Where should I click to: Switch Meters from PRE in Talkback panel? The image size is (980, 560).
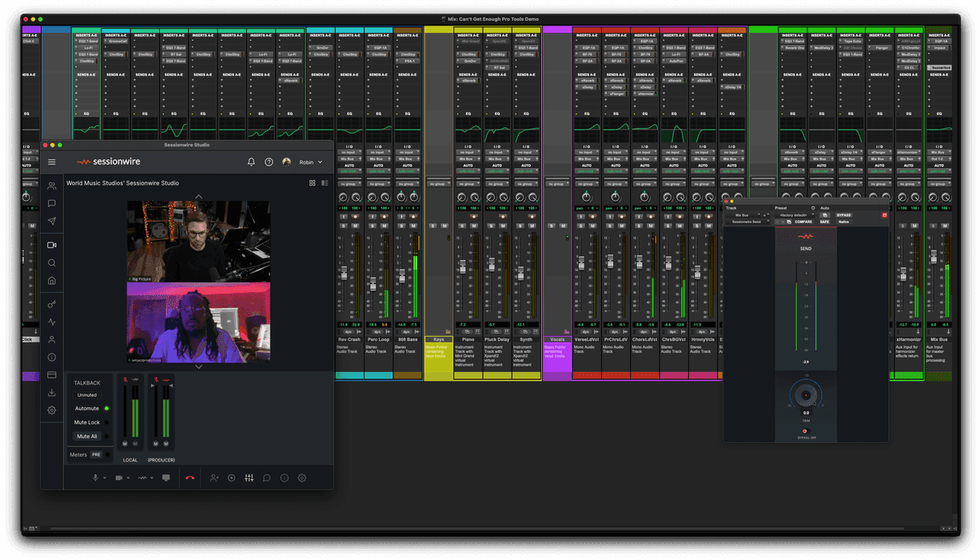pos(97,454)
